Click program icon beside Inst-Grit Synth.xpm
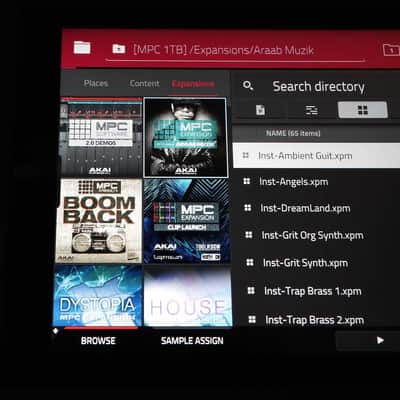This screenshot has width=400, height=400. (250, 263)
